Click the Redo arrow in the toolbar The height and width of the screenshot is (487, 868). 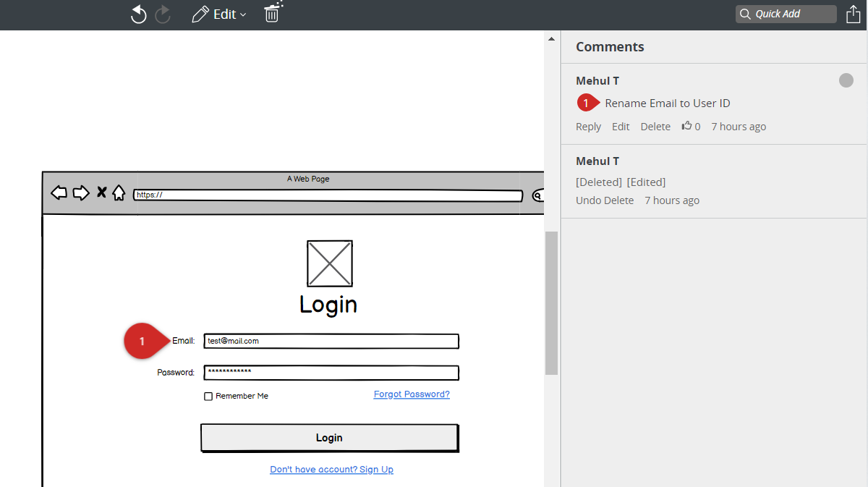pos(162,14)
